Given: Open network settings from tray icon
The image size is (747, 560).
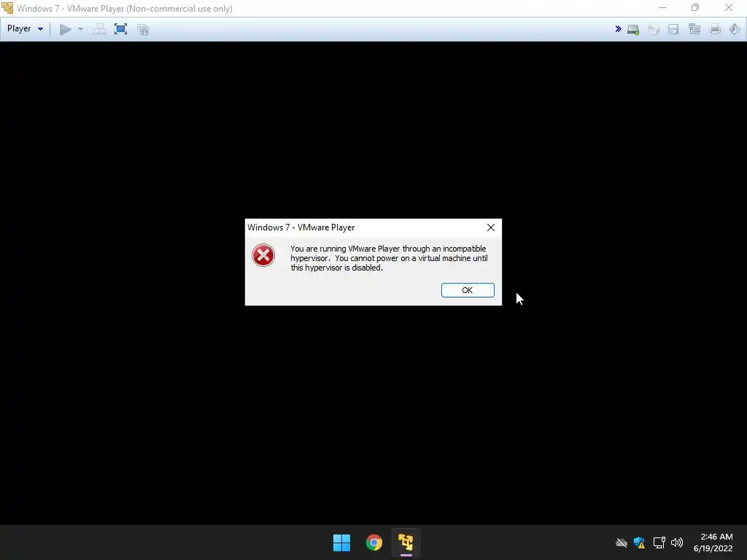Looking at the screenshot, I should point(659,542).
